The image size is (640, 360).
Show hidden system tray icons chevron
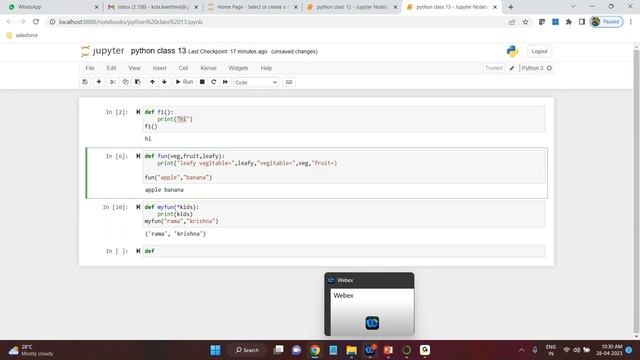521,350
